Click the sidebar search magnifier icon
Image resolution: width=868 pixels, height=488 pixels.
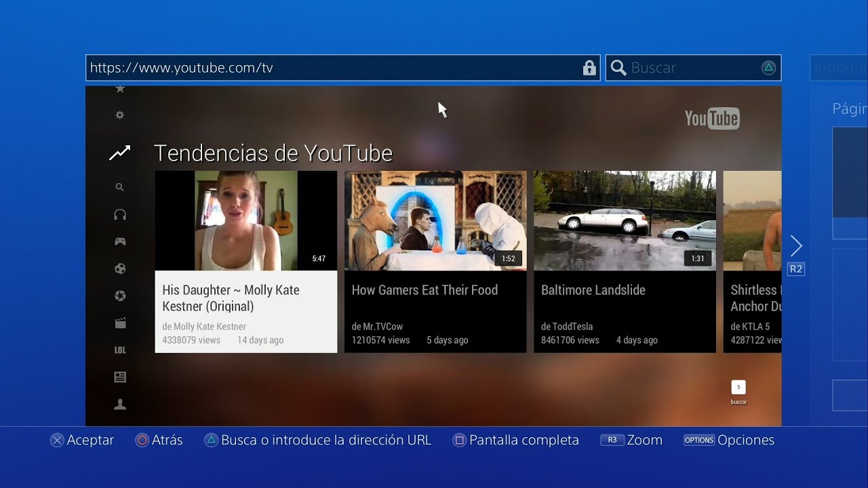tap(119, 187)
